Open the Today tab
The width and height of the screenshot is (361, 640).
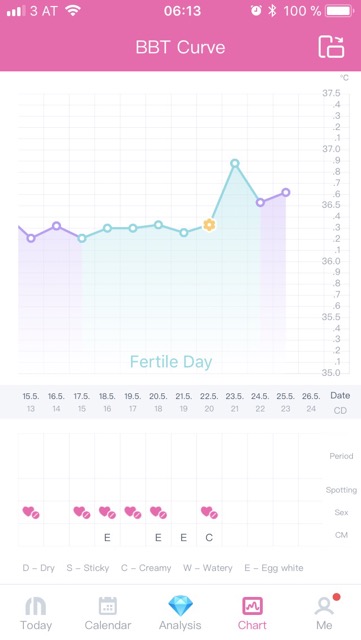[36, 614]
